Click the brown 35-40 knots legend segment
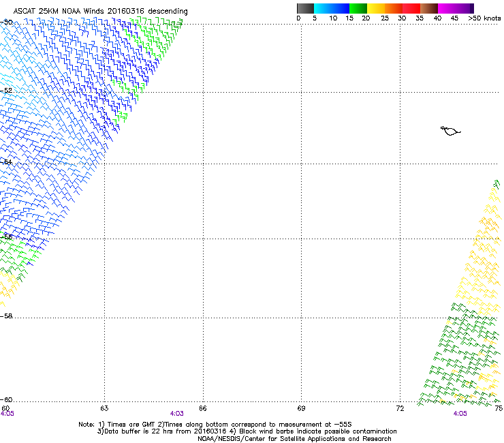Image resolution: width=504 pixels, height=443 pixels. [429, 8]
